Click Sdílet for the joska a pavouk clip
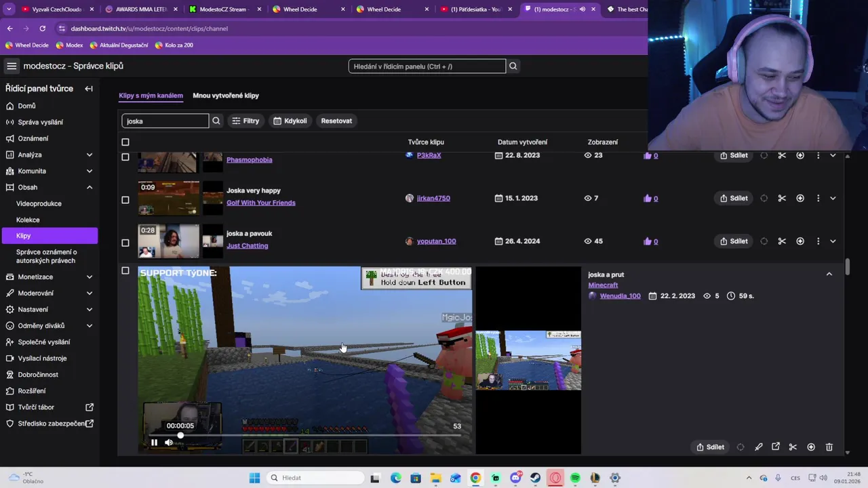 tap(734, 241)
